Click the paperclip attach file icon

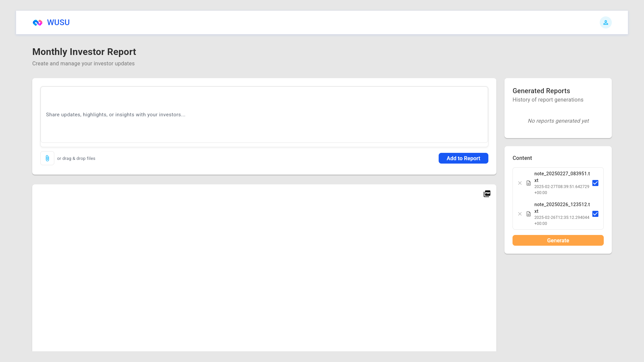pyautogui.click(x=47, y=158)
